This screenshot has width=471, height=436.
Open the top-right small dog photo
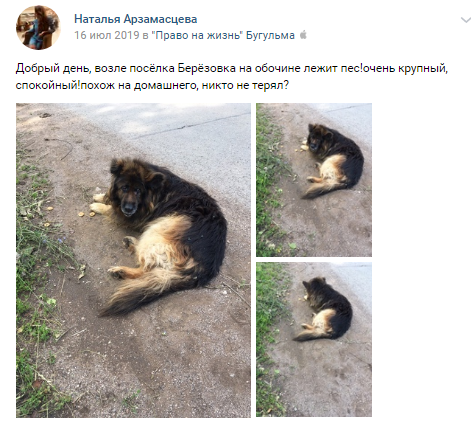tap(314, 180)
